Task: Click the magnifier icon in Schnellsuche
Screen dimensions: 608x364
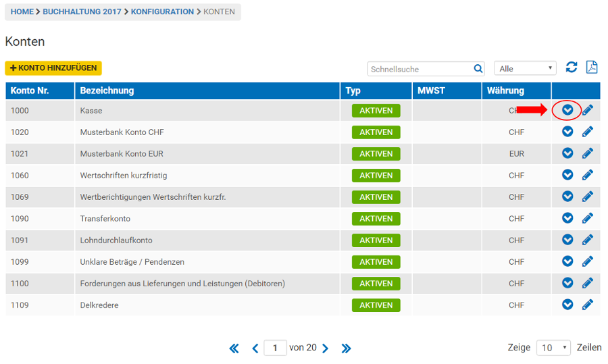Action: point(478,69)
